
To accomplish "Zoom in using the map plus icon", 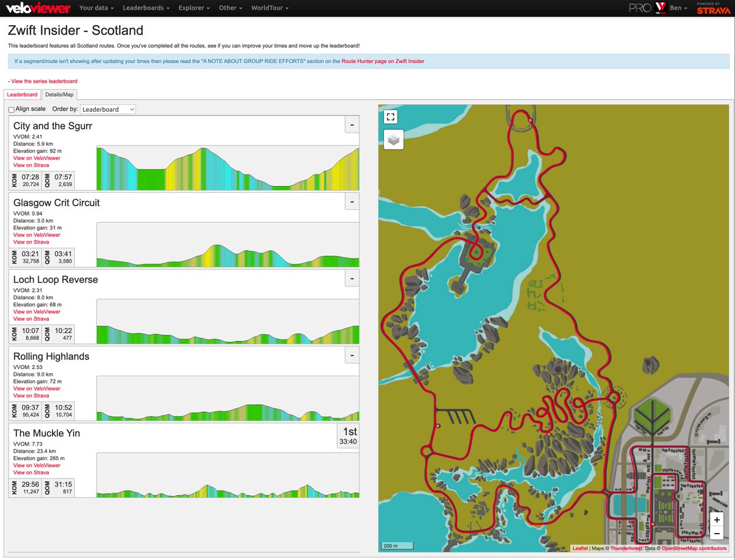I will click(716, 519).
